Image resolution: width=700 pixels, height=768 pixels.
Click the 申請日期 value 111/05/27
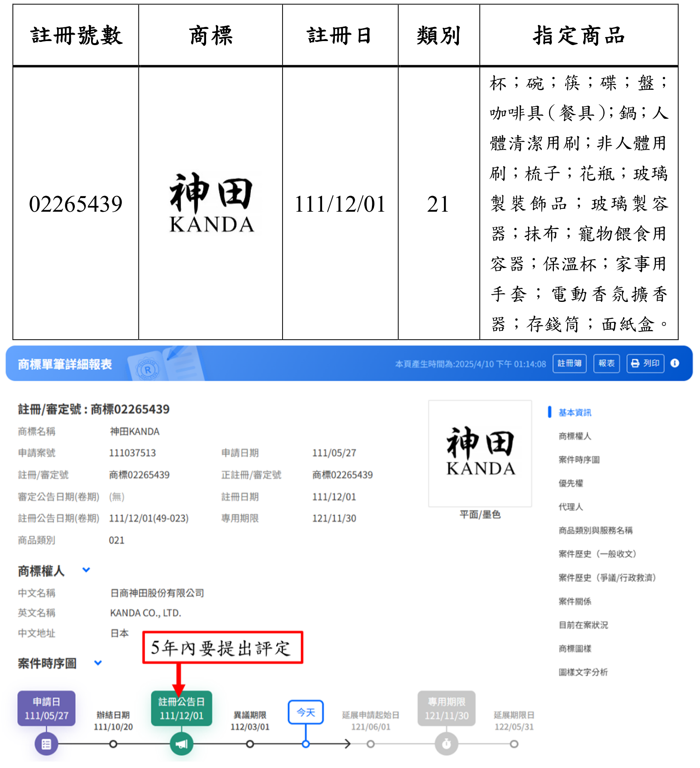point(334,453)
